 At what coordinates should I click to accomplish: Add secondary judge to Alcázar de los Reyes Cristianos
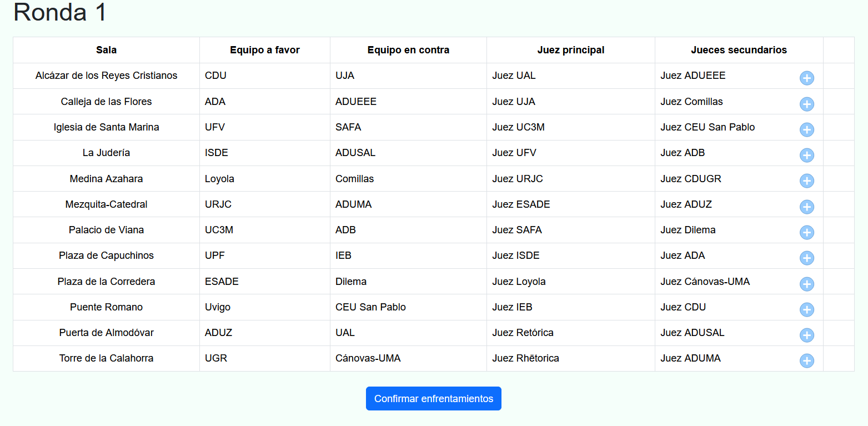806,78
